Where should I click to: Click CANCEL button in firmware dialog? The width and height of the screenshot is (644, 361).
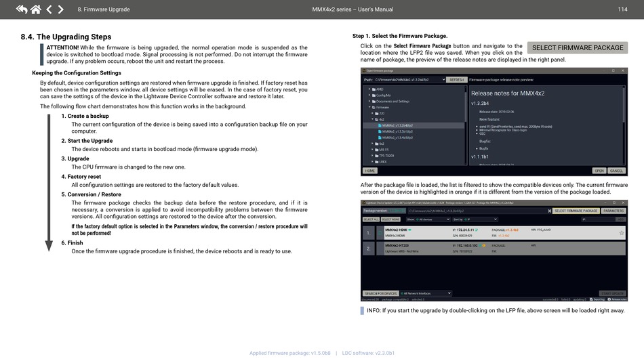tap(616, 171)
